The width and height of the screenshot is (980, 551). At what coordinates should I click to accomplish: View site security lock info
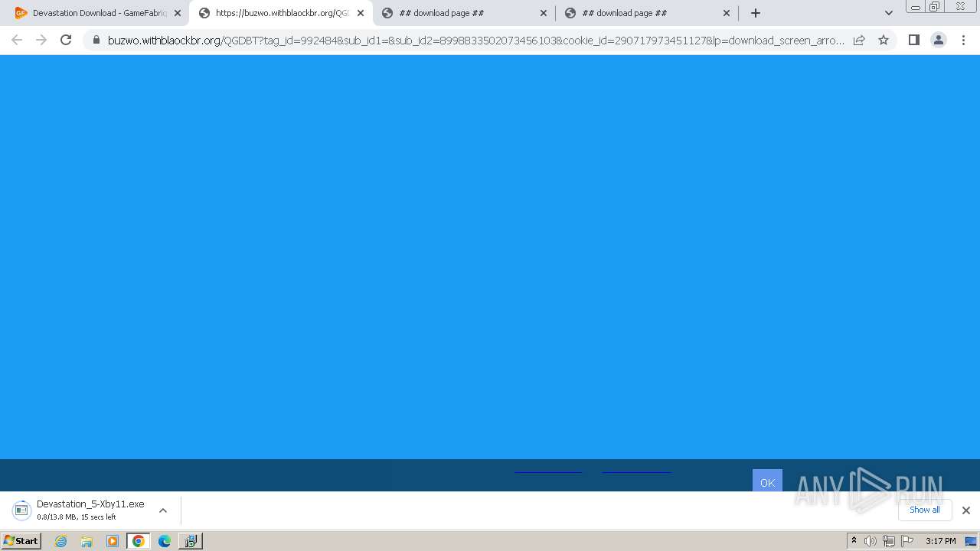pyautogui.click(x=96, y=41)
